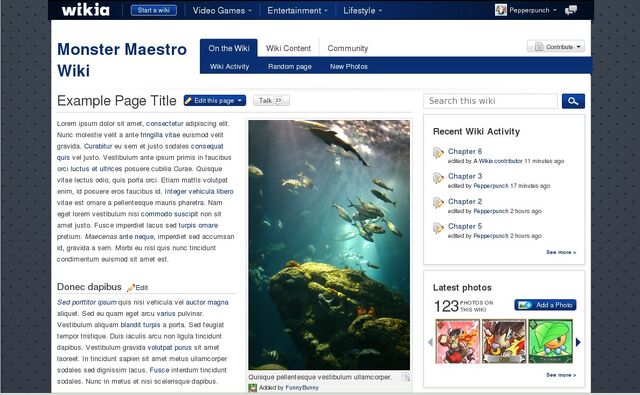Click the Talk button
This screenshot has height=395, width=640.
271,100
